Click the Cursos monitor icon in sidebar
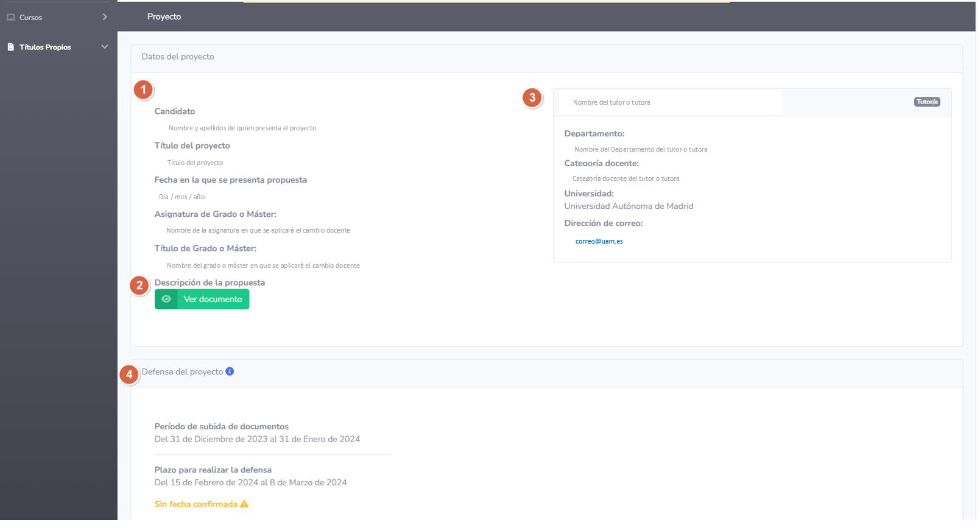Viewport: 980px width, 528px height. pyautogui.click(x=10, y=17)
